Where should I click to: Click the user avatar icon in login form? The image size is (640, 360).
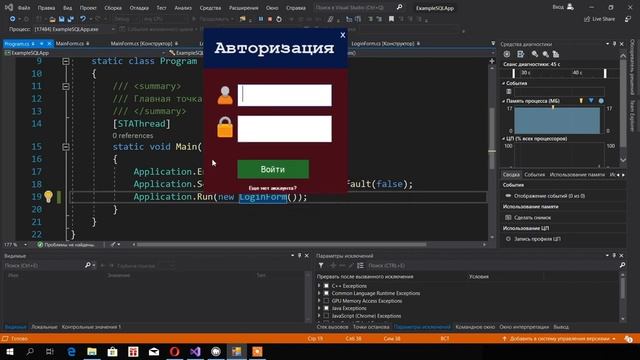click(225, 96)
